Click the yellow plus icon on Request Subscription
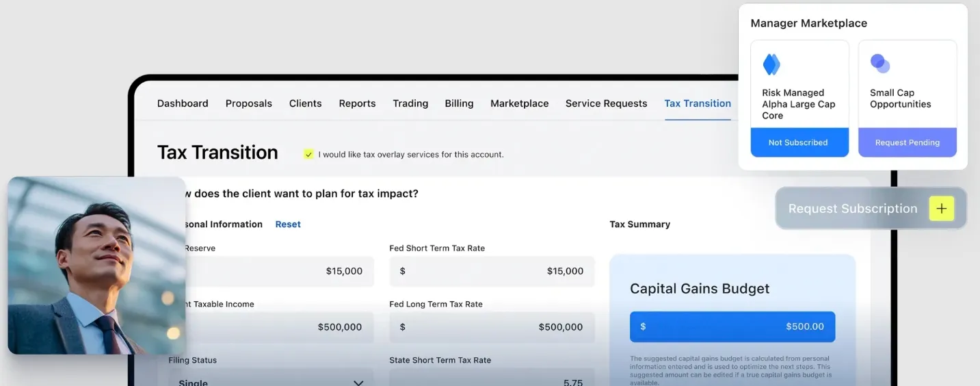The image size is (980, 386). click(941, 209)
